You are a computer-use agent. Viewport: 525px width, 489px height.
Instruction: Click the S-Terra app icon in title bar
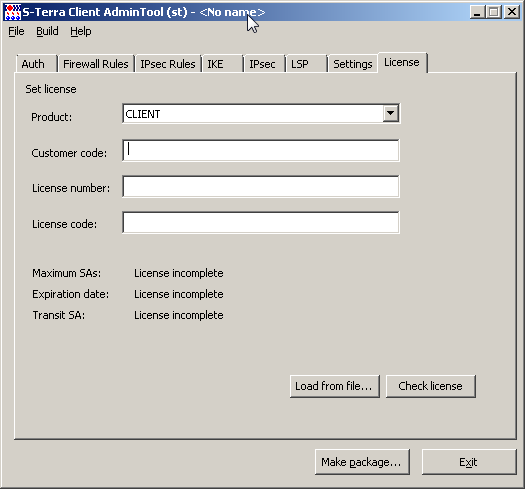coord(12,12)
